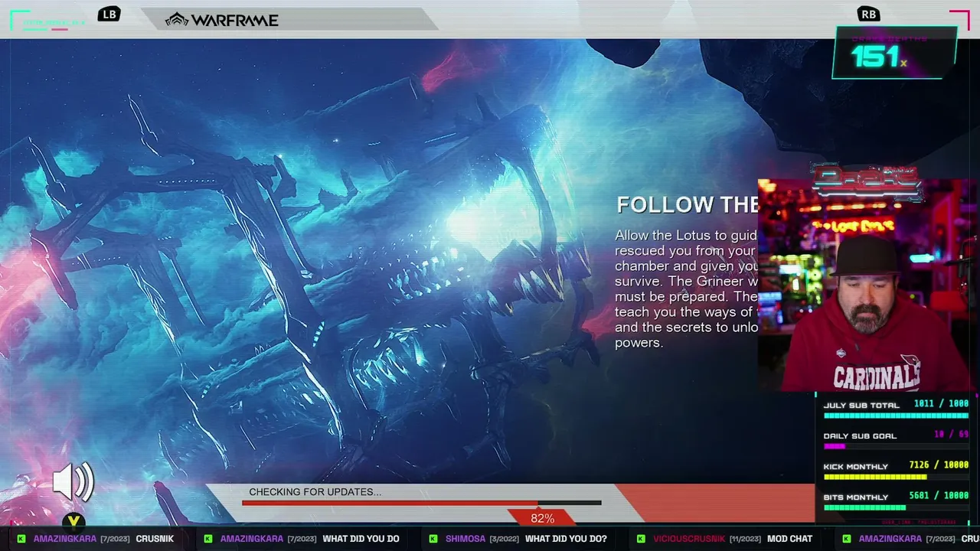The width and height of the screenshot is (980, 551).
Task: Click the Kick monthly progress bar
Action: click(x=897, y=477)
